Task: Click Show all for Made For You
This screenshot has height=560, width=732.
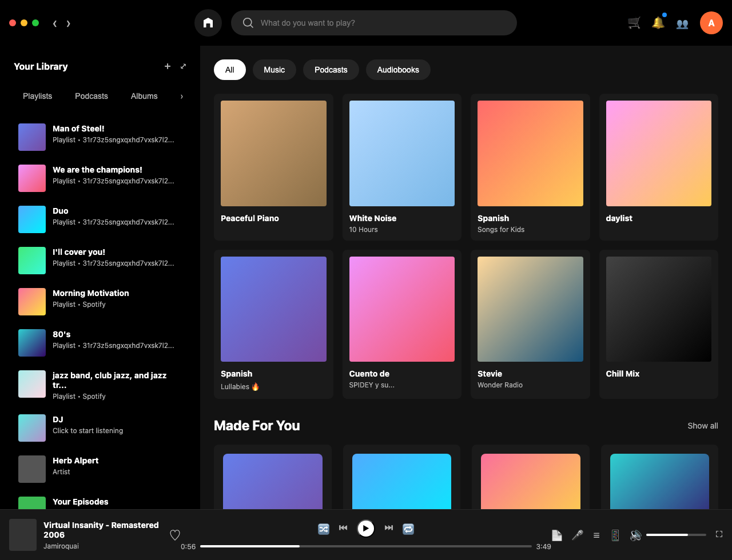Action: pos(702,426)
